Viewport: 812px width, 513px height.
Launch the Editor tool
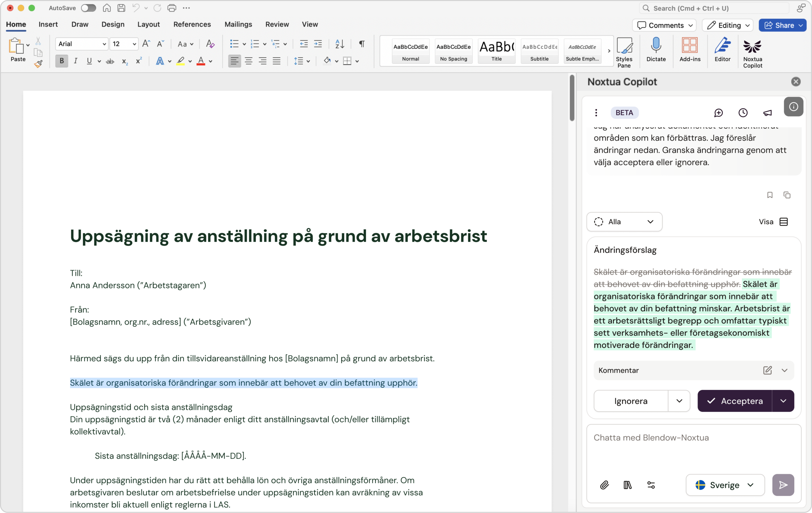(722, 49)
